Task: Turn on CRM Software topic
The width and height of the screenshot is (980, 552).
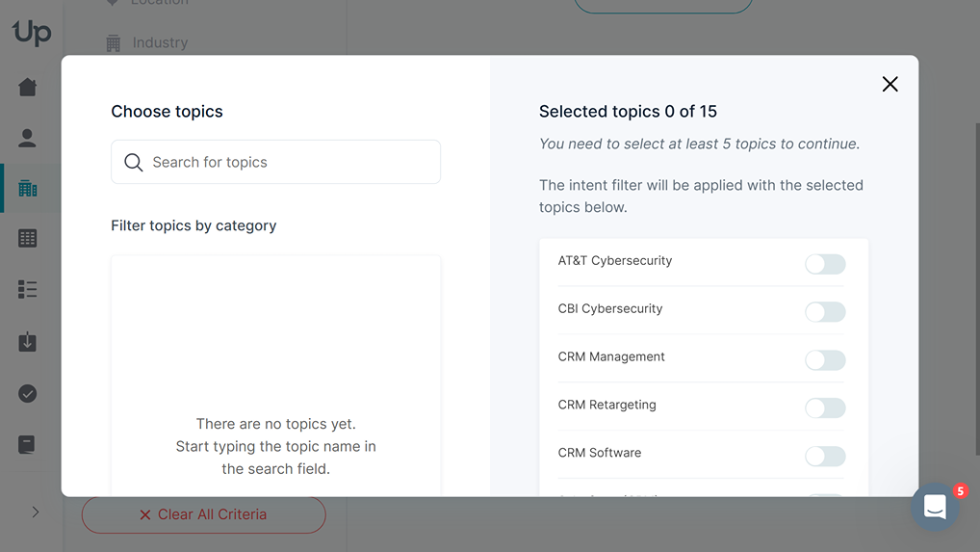Action: point(825,457)
